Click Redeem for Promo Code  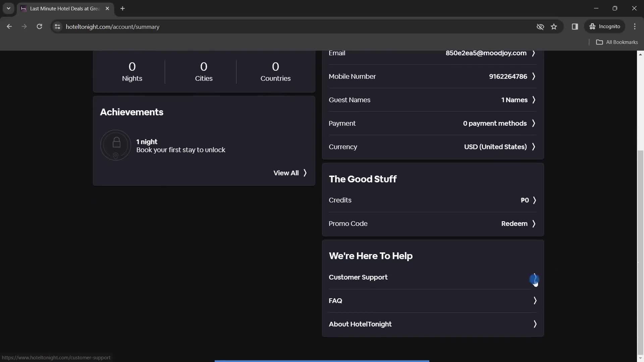[x=514, y=224]
